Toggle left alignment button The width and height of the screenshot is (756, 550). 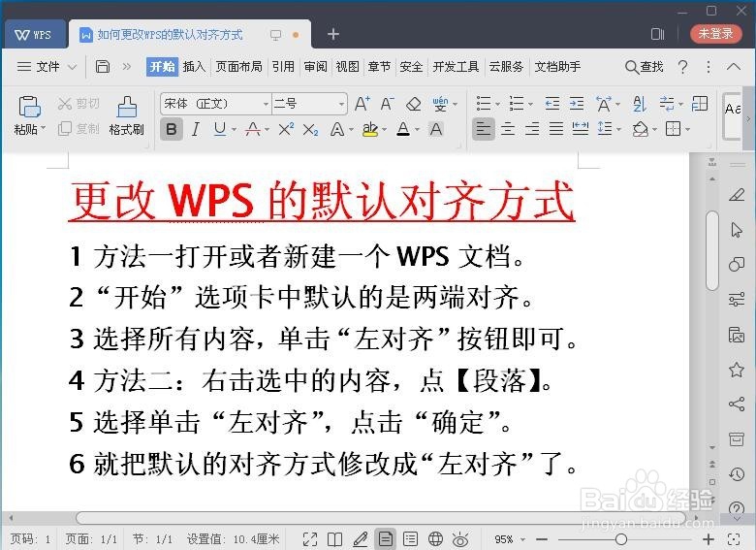click(x=483, y=129)
